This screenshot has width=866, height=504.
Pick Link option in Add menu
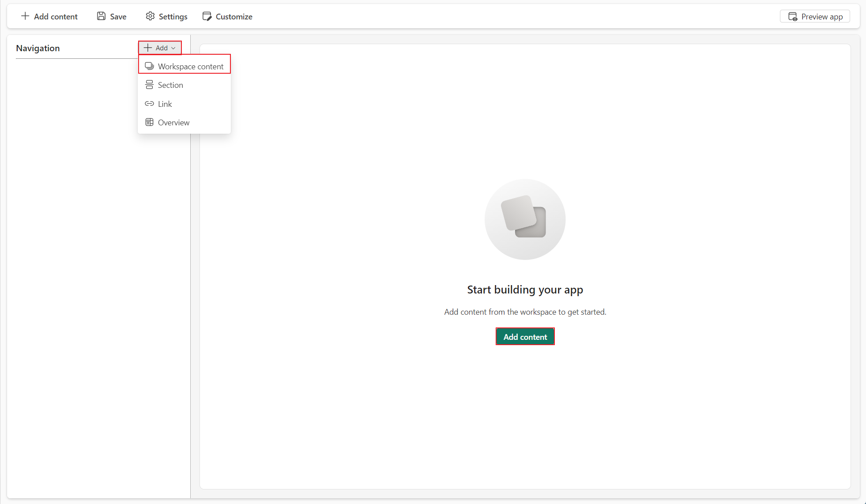pos(165,104)
